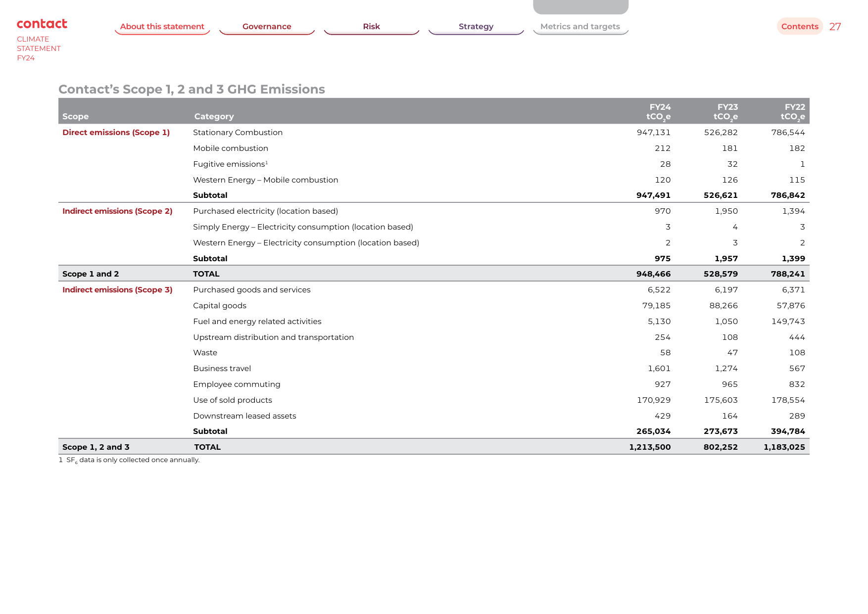This screenshot has width=868, height=614.
Task: Click the contact logo
Action: [x=42, y=24]
